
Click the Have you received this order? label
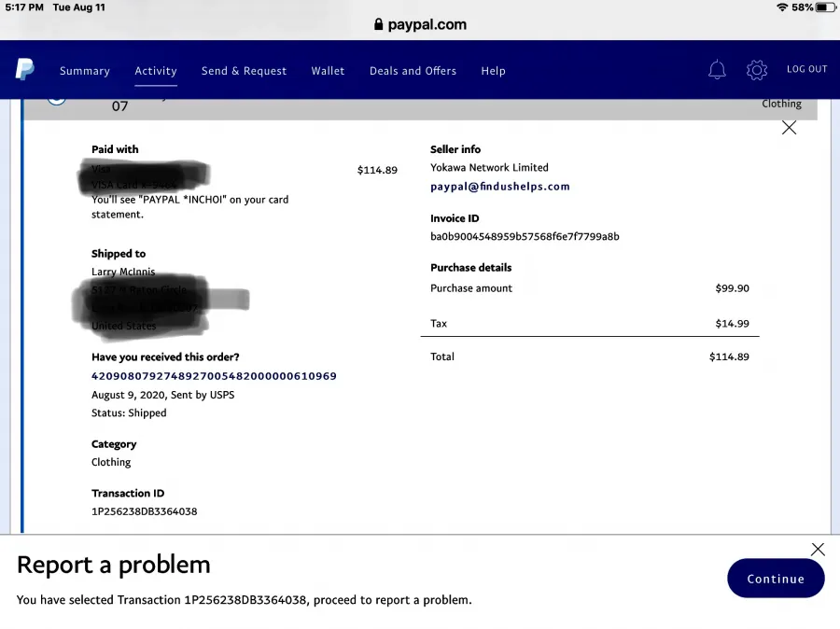click(165, 356)
